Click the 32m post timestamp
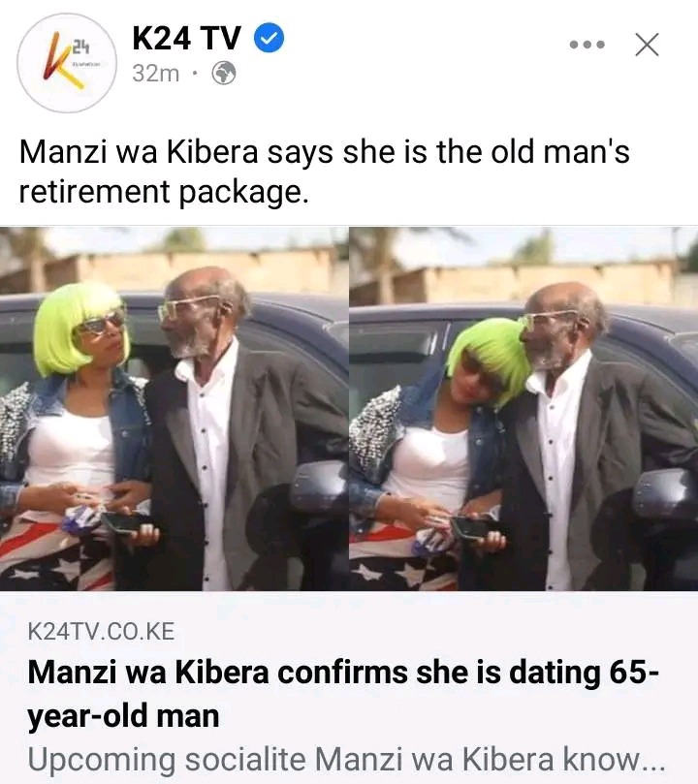The width and height of the screenshot is (698, 784). [x=155, y=74]
